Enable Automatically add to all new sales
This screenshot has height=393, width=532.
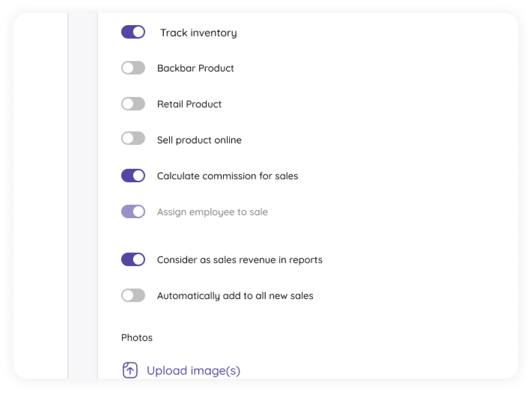(133, 295)
